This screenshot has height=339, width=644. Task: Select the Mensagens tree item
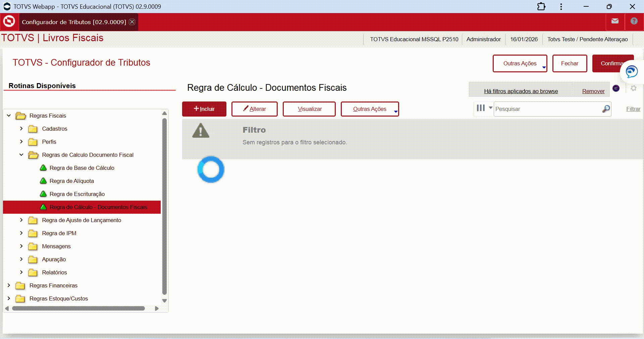pyautogui.click(x=56, y=246)
